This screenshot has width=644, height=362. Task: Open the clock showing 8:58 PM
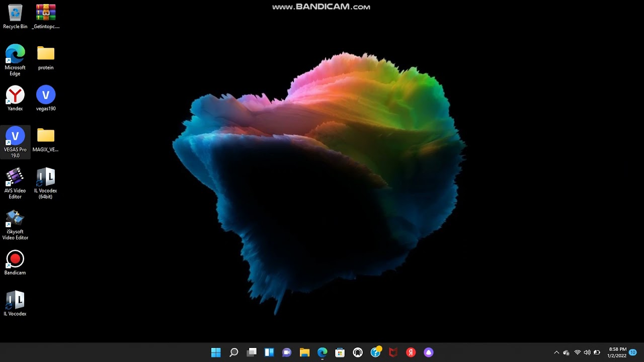tap(617, 352)
